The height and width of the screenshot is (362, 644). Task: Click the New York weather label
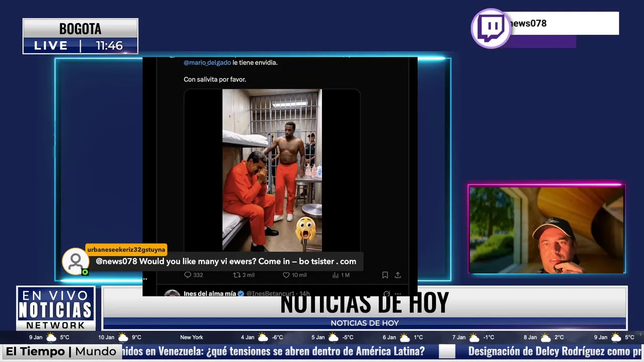click(x=192, y=337)
